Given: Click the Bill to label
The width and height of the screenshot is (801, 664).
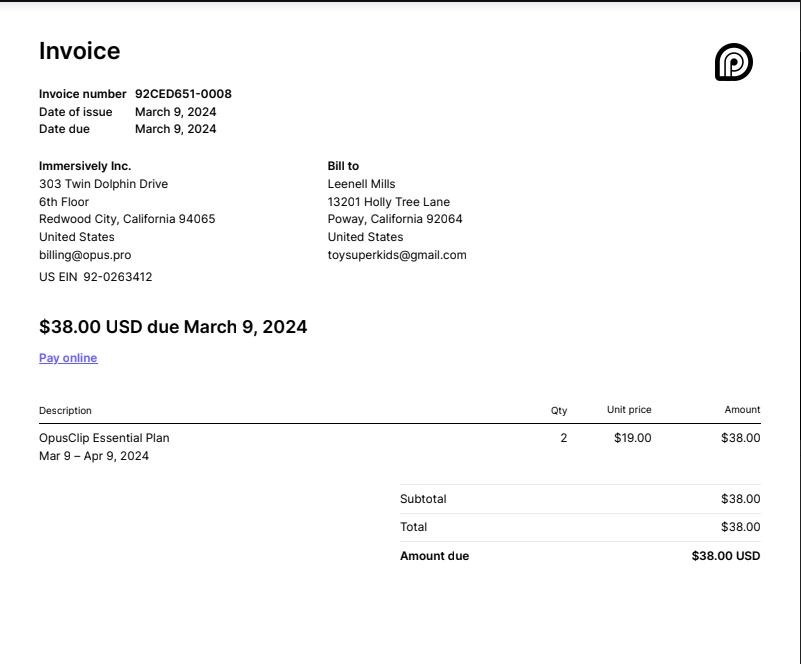Looking at the screenshot, I should coord(343,166).
